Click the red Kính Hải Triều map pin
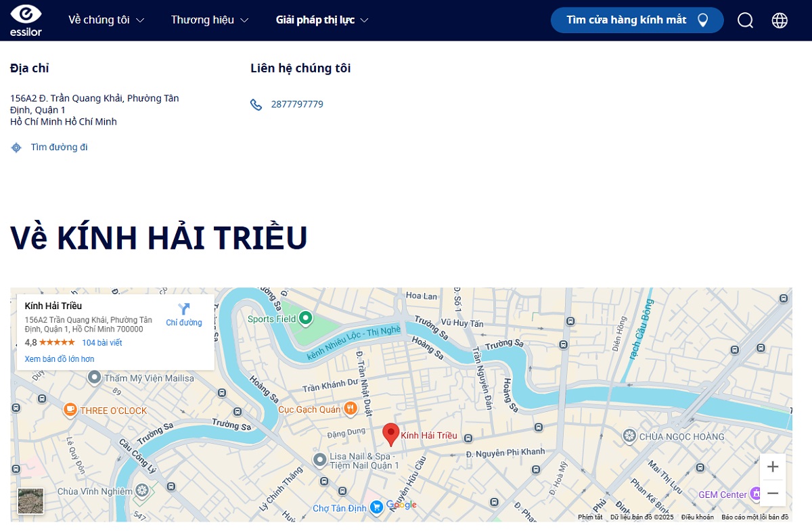 click(390, 434)
